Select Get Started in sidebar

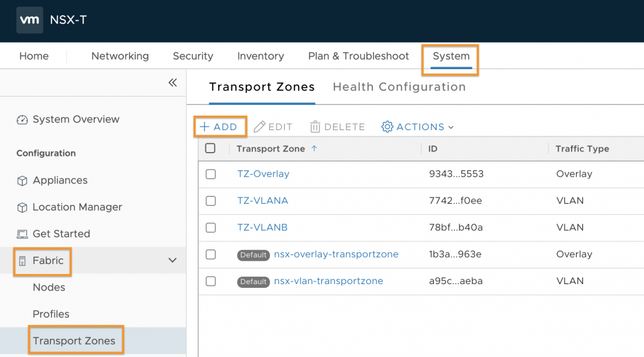click(61, 233)
